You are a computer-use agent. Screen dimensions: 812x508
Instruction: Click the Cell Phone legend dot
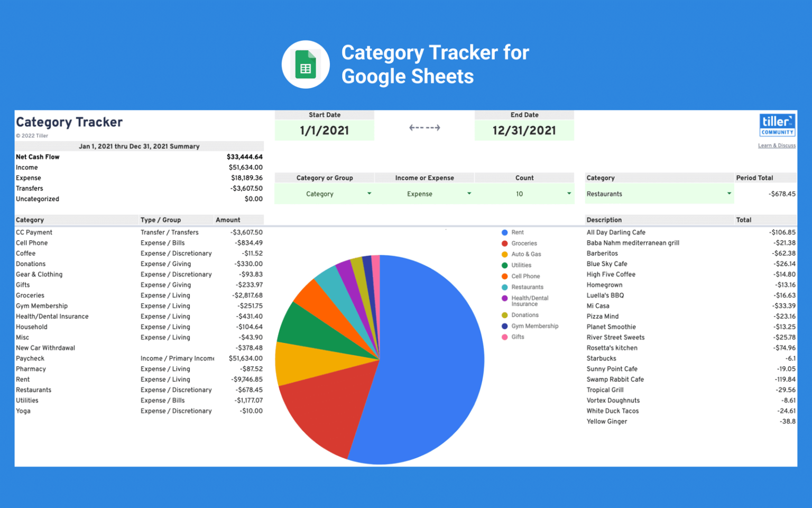pyautogui.click(x=504, y=276)
